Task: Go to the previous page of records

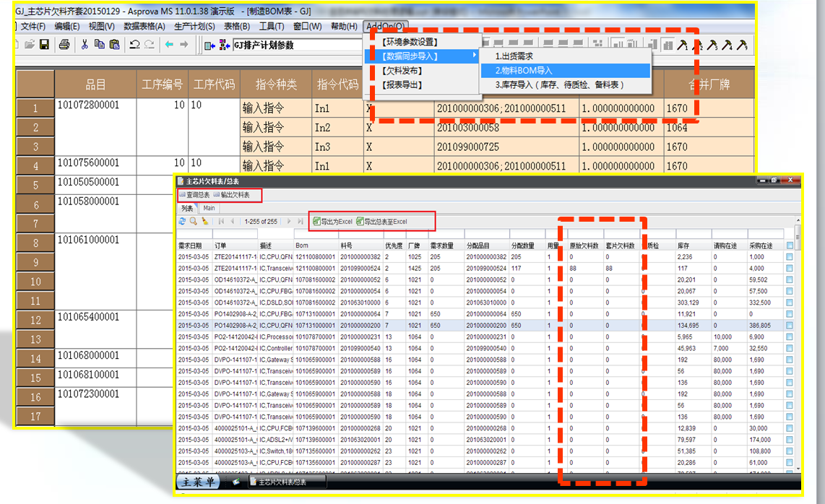Action: [232, 222]
